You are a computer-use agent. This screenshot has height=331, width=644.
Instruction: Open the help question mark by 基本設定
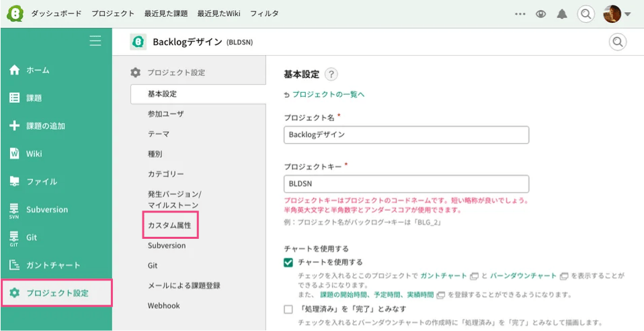(x=331, y=75)
